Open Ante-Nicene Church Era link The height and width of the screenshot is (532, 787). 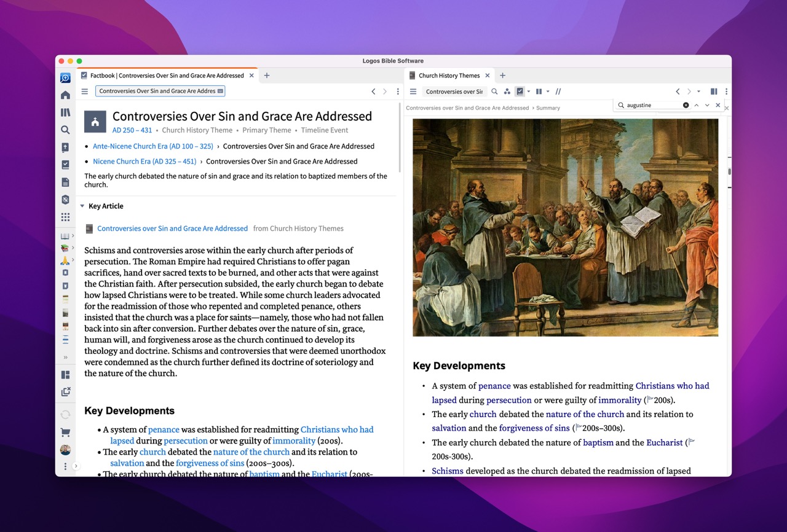pos(153,146)
